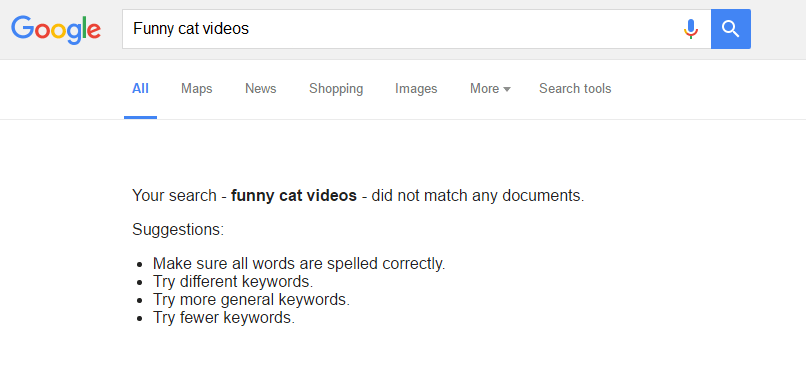The image size is (806, 384).
Task: Select the All tab
Action: 140,89
